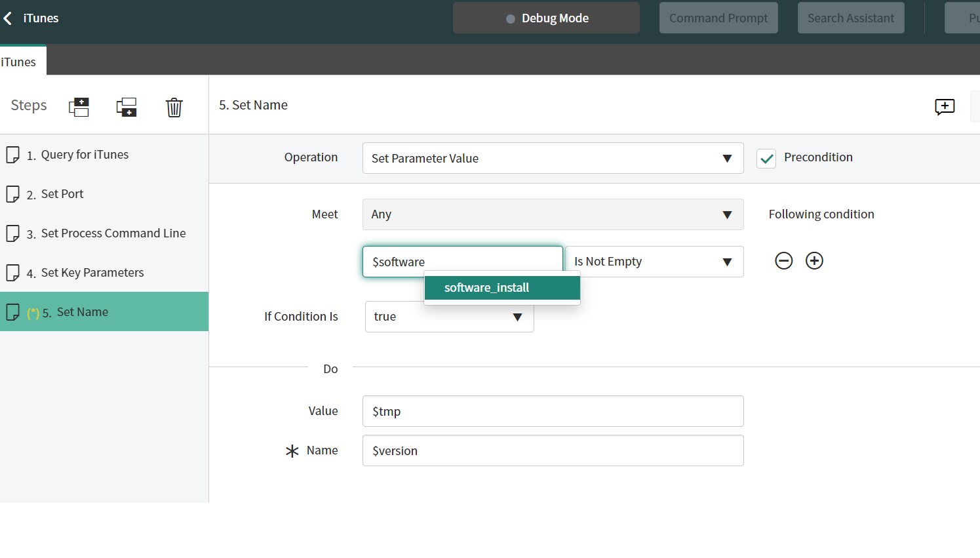The height and width of the screenshot is (558, 980).
Task: Click the 5. Set Name step title
Action: tap(253, 105)
